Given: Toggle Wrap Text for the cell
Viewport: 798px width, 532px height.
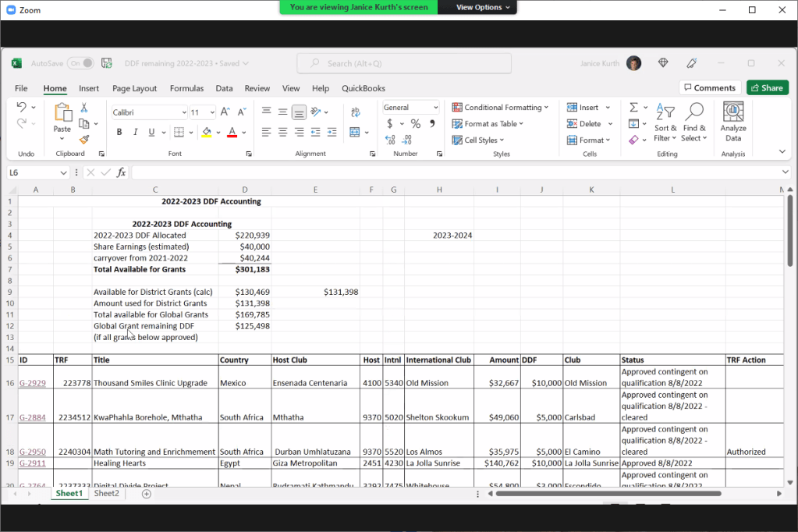Looking at the screenshot, I should tap(356, 112).
